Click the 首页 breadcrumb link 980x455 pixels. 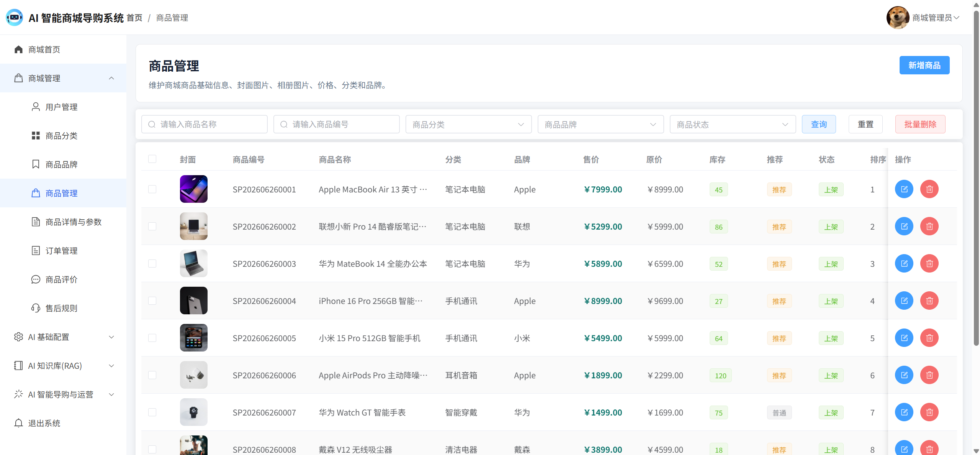click(x=134, y=18)
